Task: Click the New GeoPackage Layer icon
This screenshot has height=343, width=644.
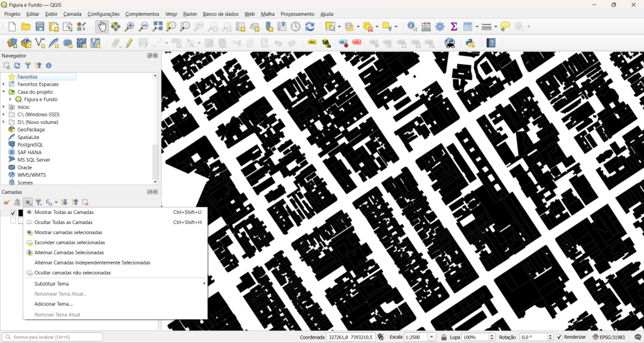Action: click(26, 43)
